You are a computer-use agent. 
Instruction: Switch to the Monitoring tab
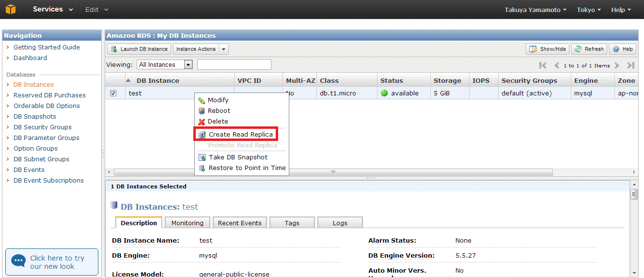188,223
